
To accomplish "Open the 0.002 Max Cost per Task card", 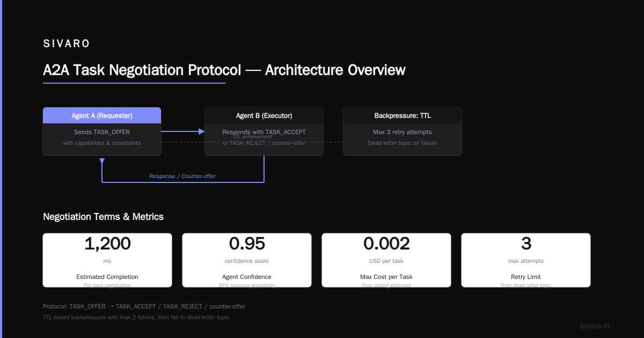I will [386, 260].
